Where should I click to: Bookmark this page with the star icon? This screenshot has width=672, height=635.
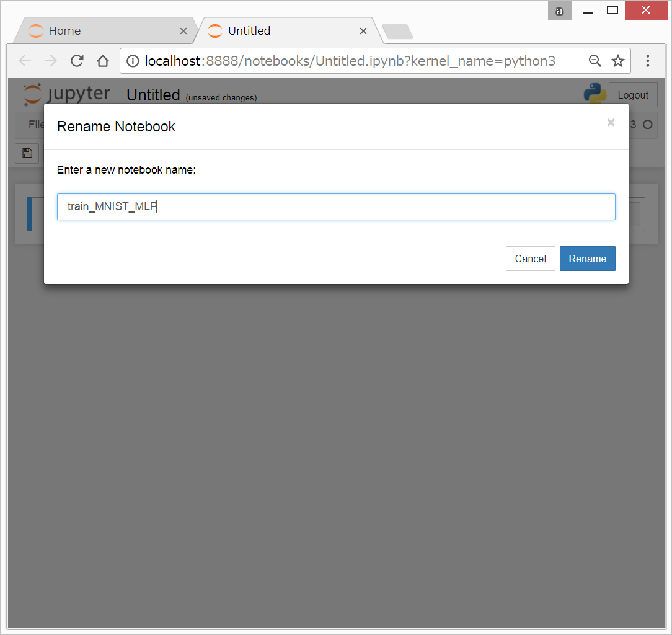coord(617,61)
